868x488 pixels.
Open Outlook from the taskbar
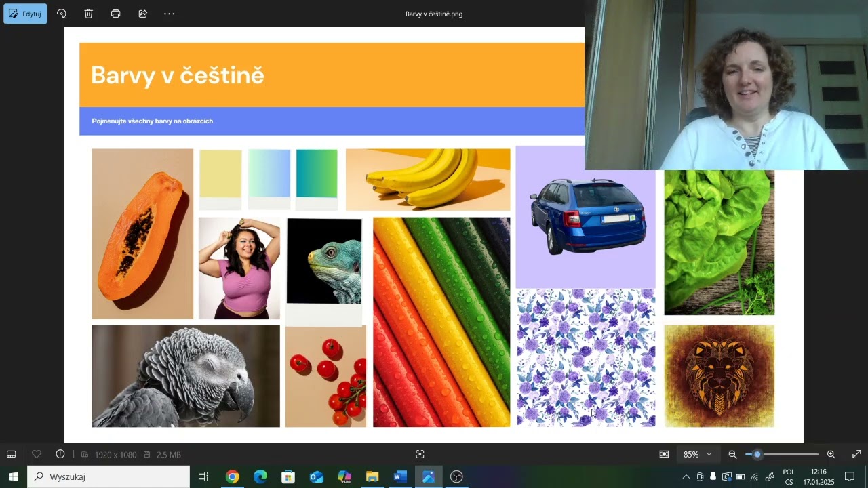(316, 476)
